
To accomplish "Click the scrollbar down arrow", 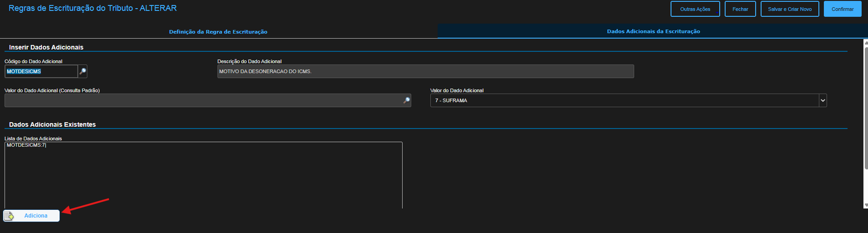I will pos(865,206).
